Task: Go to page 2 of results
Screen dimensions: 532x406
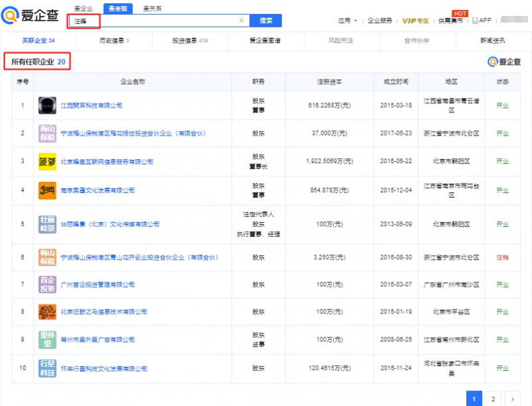Action: tap(493, 399)
